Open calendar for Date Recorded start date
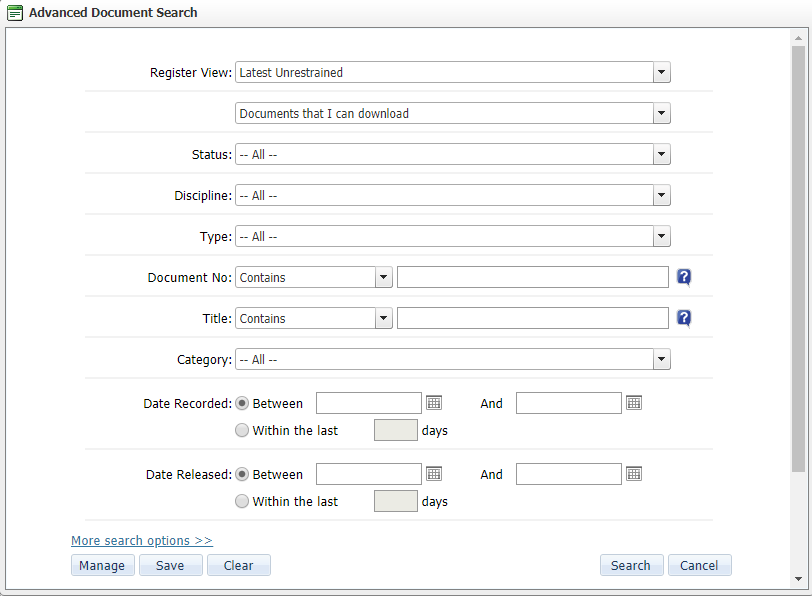Viewport: 812px width, 596px height. [x=434, y=403]
